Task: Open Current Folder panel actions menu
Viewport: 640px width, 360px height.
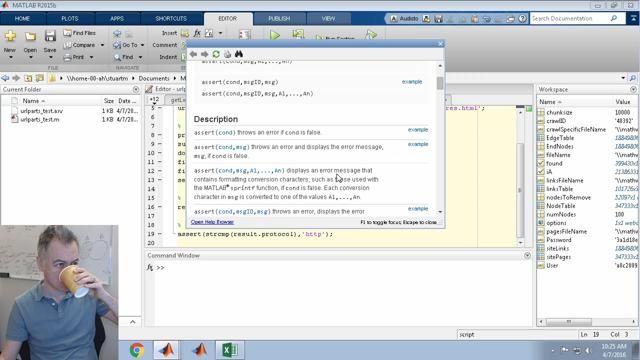Action: coord(136,89)
